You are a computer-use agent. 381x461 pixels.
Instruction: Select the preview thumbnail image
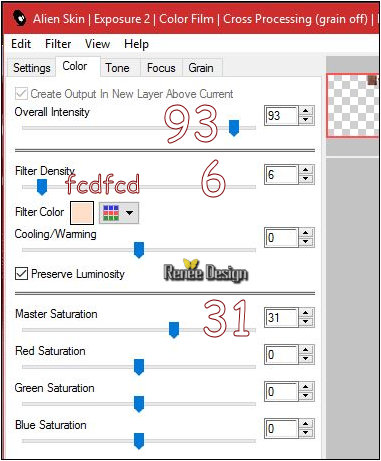click(353, 105)
